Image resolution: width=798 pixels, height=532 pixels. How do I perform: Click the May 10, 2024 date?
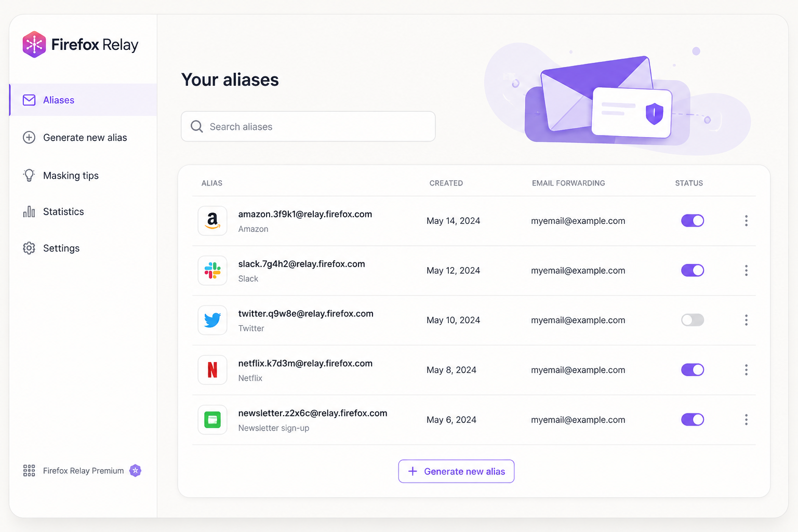click(453, 320)
